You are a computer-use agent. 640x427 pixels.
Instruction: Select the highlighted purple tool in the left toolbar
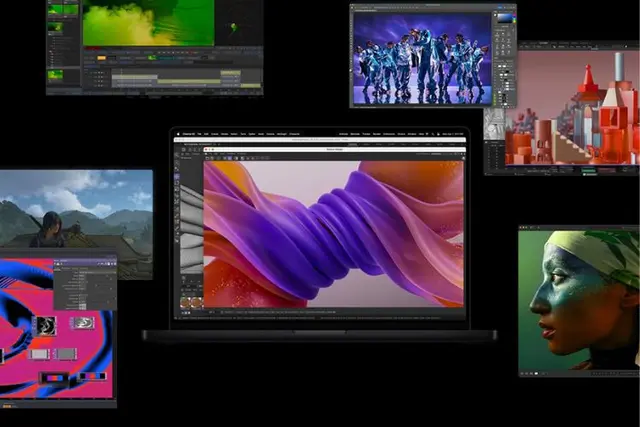(x=177, y=176)
